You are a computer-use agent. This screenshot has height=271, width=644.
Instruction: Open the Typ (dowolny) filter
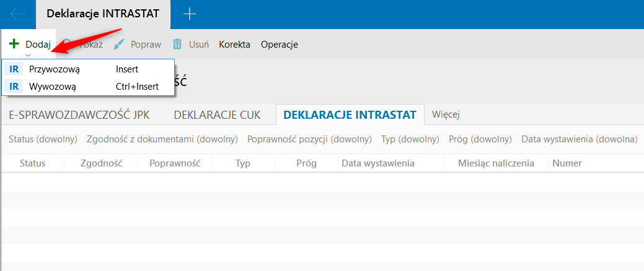(x=410, y=139)
